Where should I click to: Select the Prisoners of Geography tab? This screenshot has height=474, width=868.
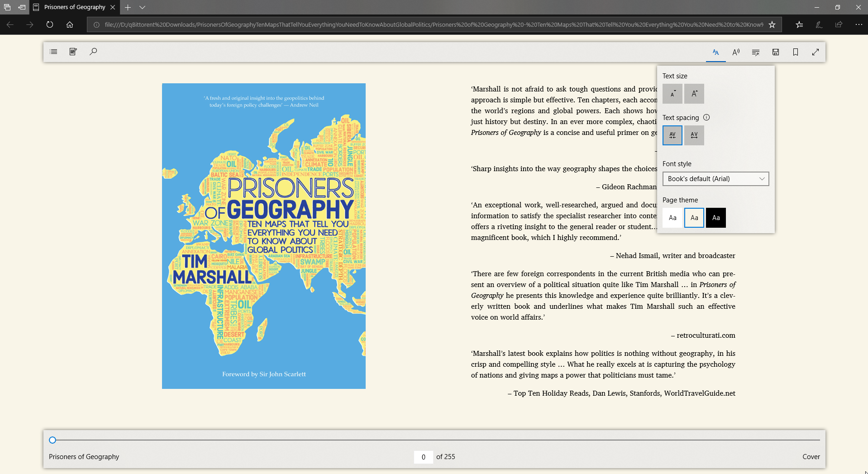tap(75, 7)
